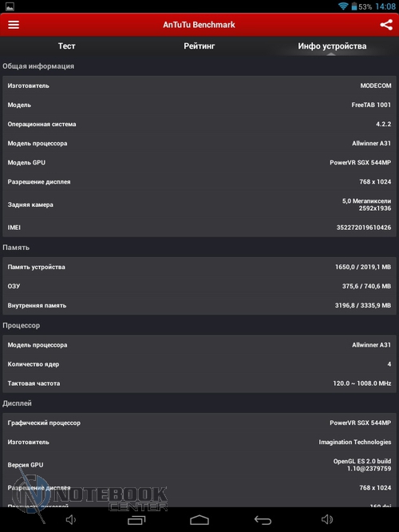Image resolution: width=399 pixels, height=532 pixels.
Task: Tap the Wi-Fi status bar icon
Action: click(342, 6)
